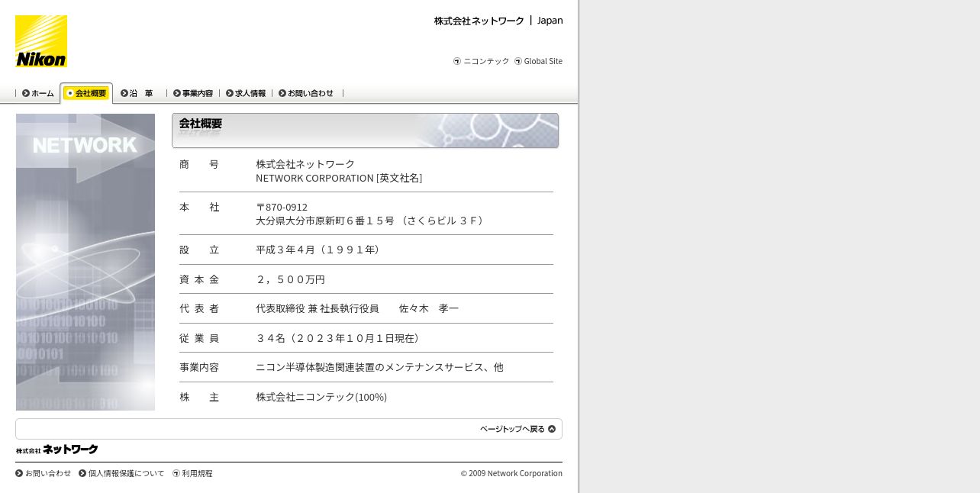Click the copyright © 2009 Network Corporation
The height and width of the screenshot is (493, 980).
(x=511, y=473)
